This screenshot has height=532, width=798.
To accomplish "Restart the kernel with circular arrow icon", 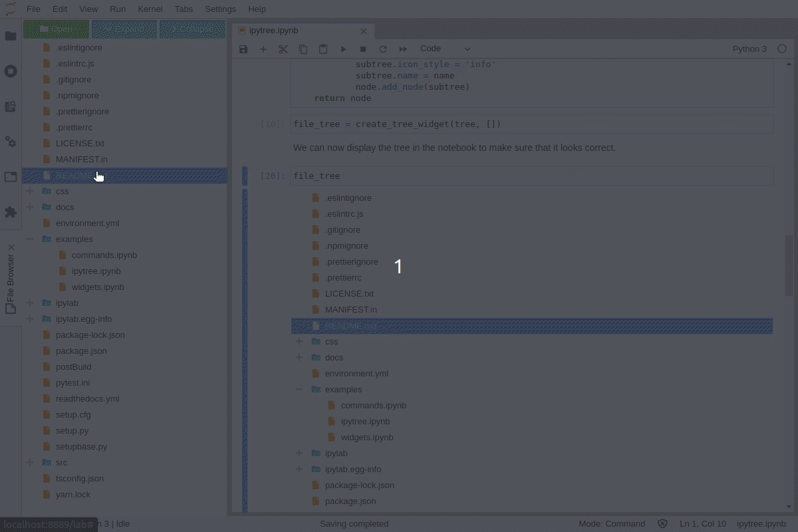I will [383, 49].
